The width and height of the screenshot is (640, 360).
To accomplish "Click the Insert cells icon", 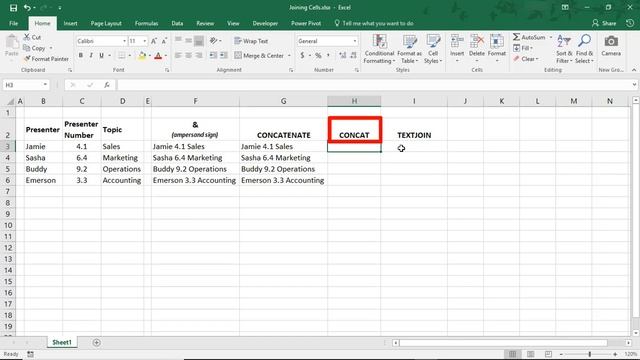I will tap(457, 42).
